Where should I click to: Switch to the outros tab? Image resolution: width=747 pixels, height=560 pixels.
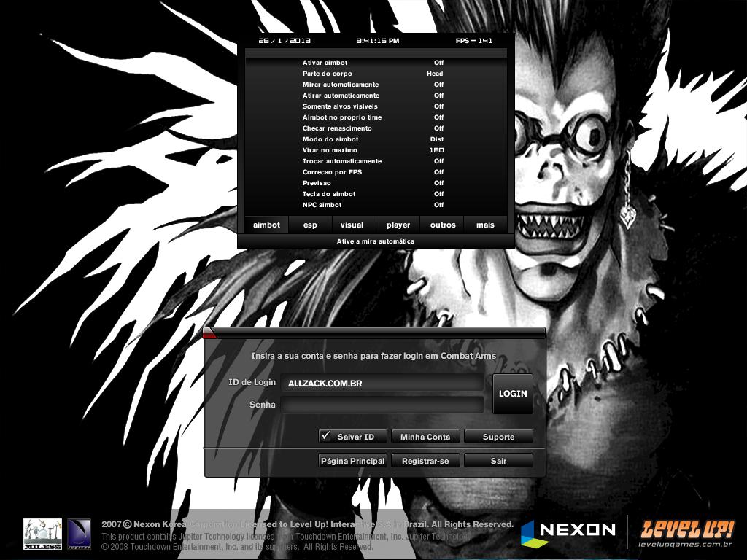coord(443,225)
